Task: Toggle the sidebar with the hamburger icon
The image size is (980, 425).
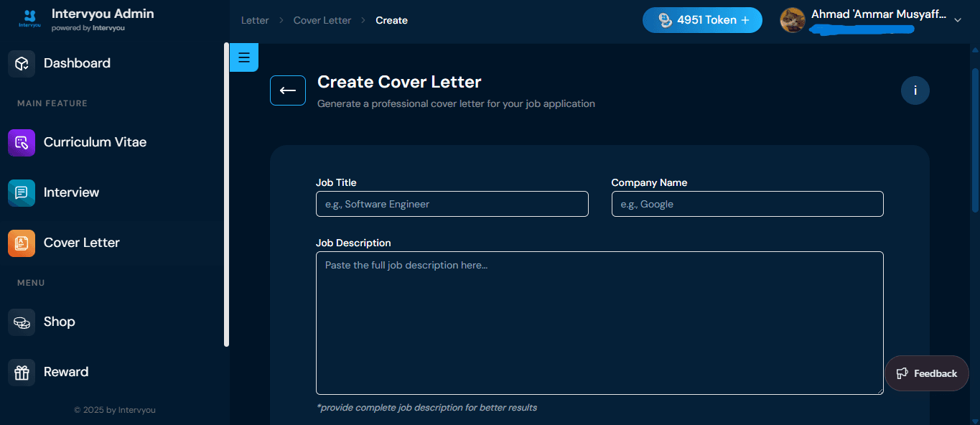Action: pos(243,57)
